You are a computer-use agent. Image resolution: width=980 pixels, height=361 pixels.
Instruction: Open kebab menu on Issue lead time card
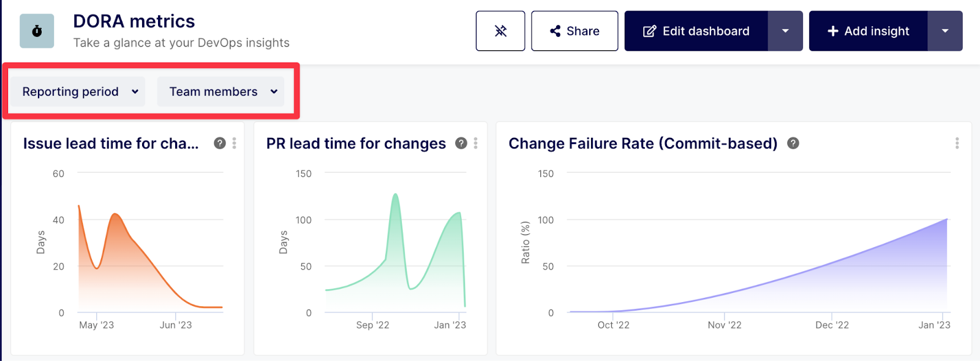click(x=235, y=143)
